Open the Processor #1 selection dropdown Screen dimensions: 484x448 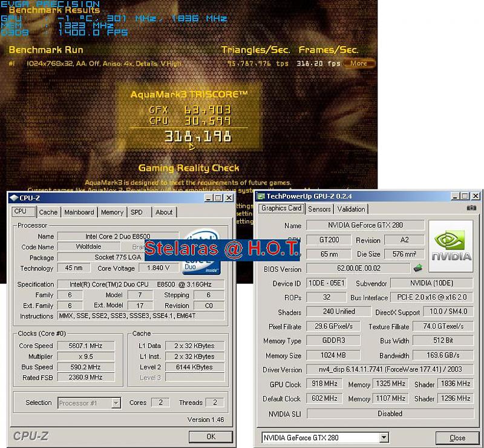116,403
